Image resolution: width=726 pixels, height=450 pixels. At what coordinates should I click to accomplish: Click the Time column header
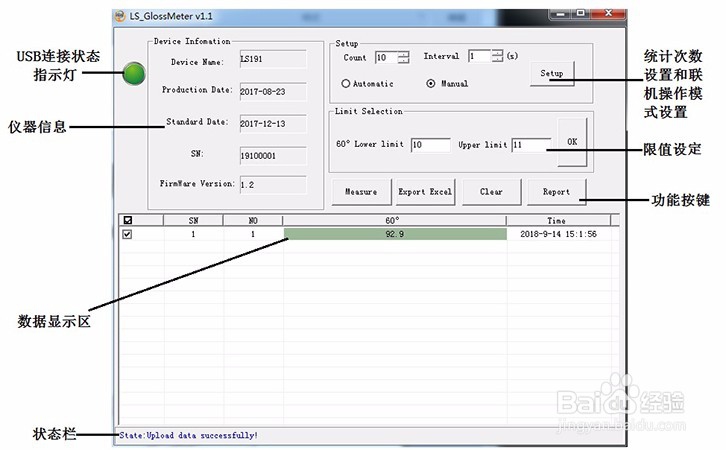(558, 220)
